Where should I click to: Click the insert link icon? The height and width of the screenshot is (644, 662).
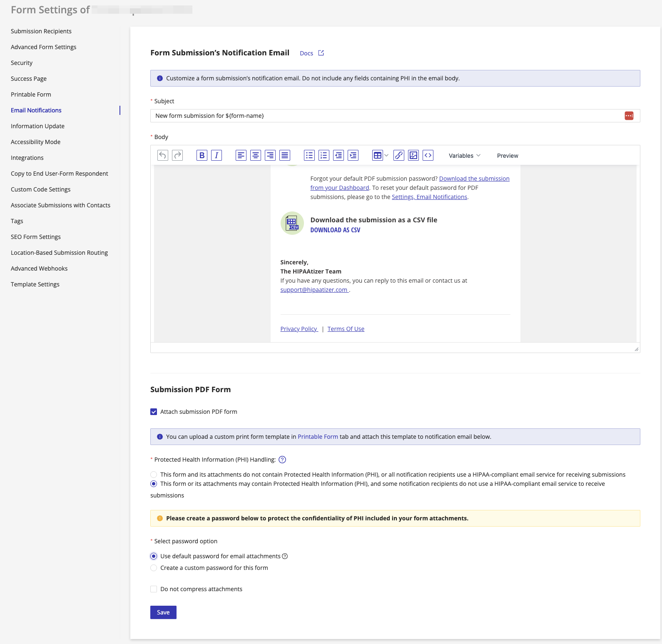pos(399,155)
